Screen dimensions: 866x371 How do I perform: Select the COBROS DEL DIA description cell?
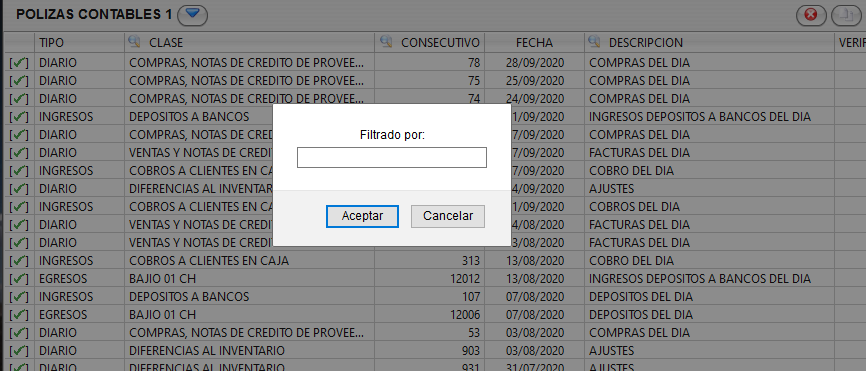click(709, 206)
